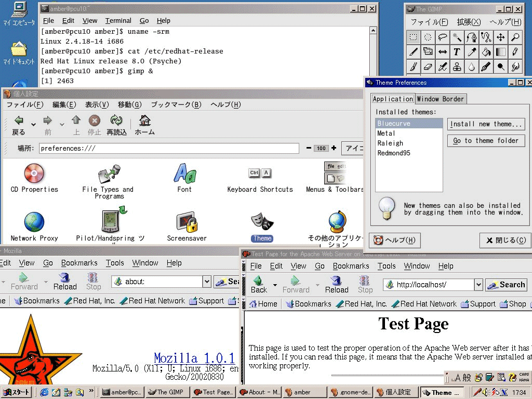Screen dimensions: 532x399
Task: Open the Terminal menu in terminal window
Action: click(x=118, y=21)
